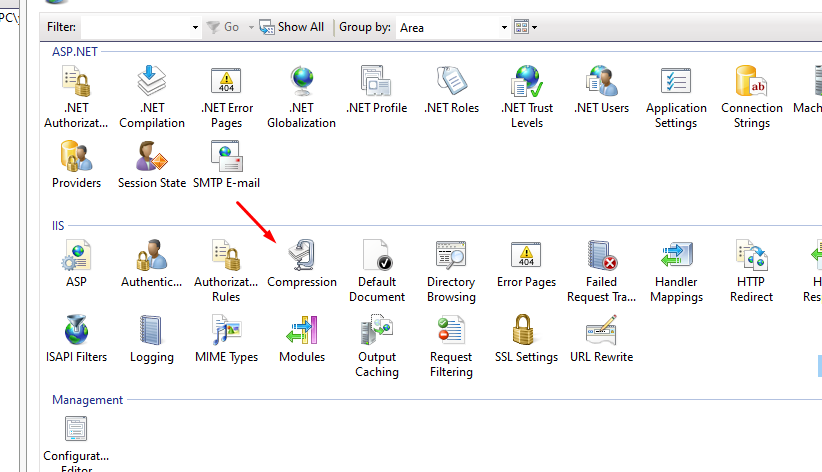Expand the Filter dropdown arrow

pyautogui.click(x=195, y=28)
